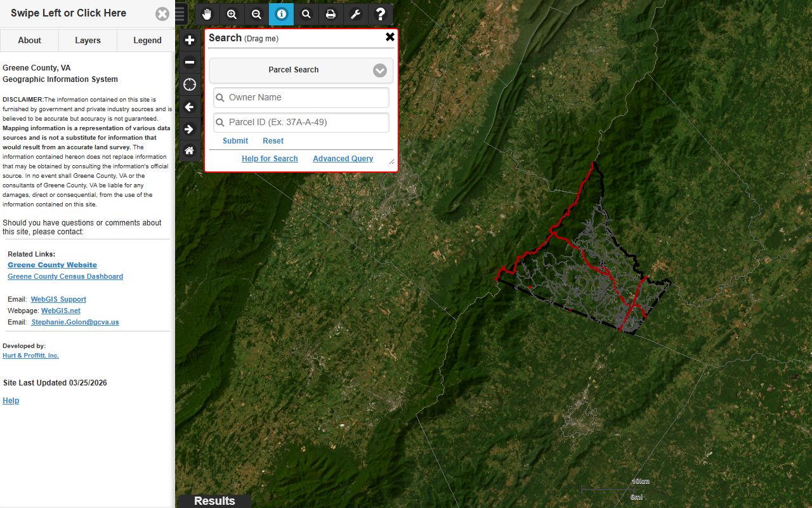The image size is (812, 508).
Task: Submit the parcel search
Action: (x=235, y=141)
